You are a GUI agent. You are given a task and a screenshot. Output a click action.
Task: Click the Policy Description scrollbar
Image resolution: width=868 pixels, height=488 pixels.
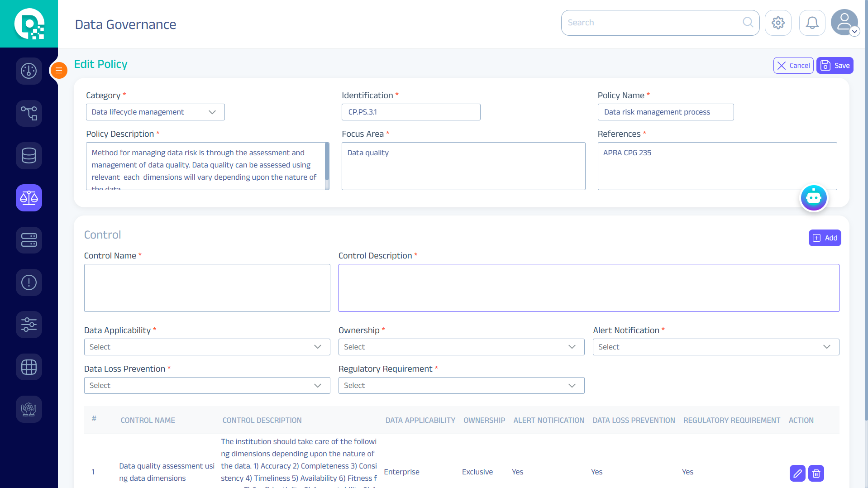327,166
